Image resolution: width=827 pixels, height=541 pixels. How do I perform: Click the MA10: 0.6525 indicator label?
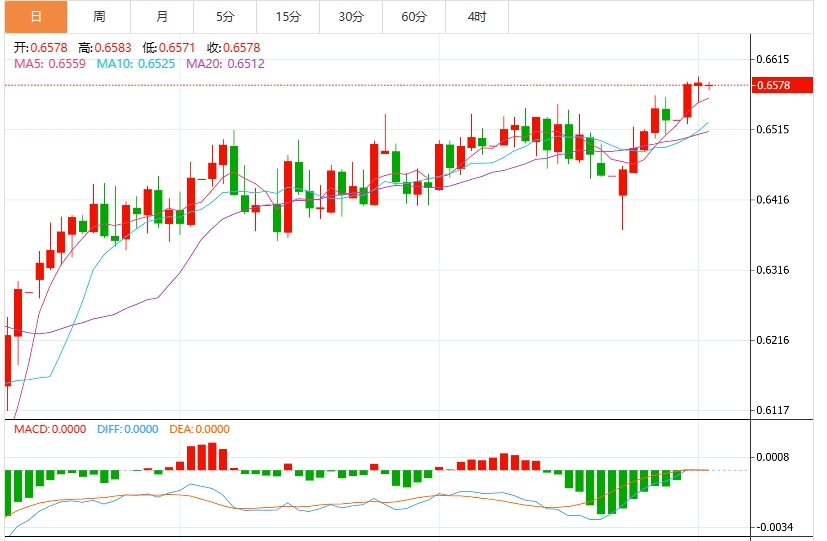[136, 64]
